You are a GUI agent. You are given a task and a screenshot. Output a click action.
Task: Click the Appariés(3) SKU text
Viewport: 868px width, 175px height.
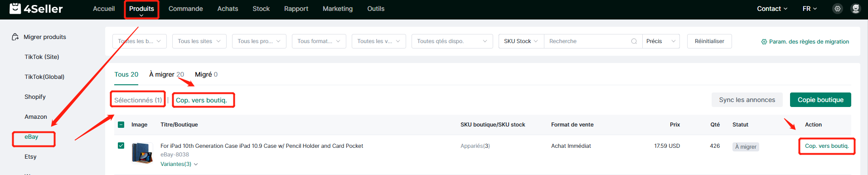point(475,146)
